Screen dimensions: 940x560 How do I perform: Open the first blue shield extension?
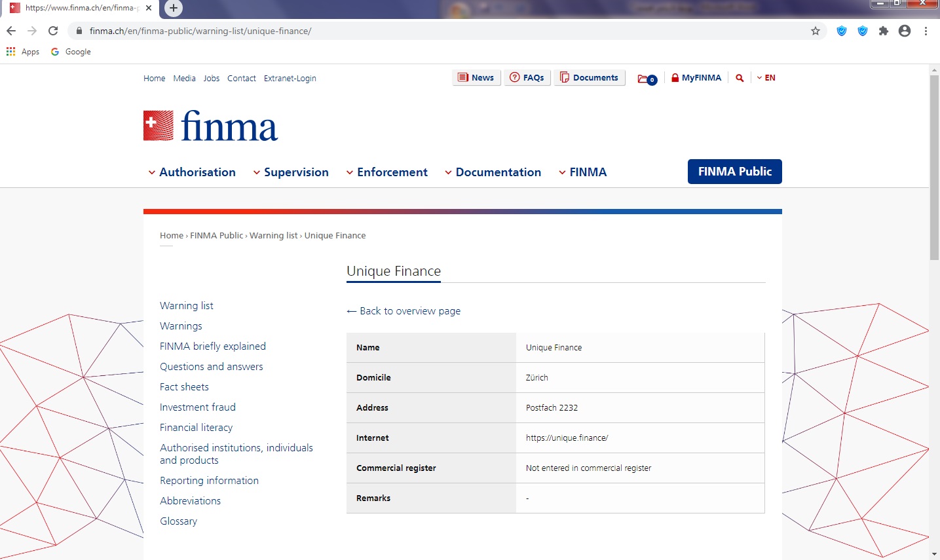point(842,31)
